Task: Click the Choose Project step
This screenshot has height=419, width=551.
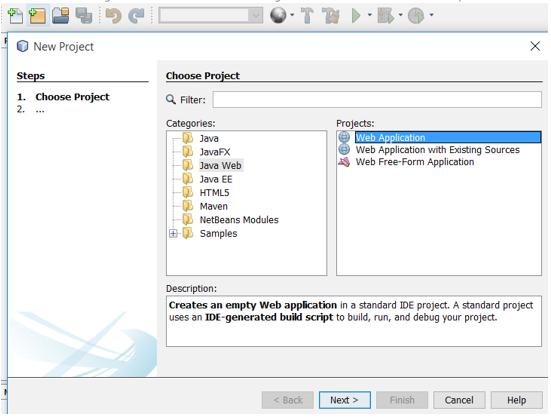Action: (72, 97)
